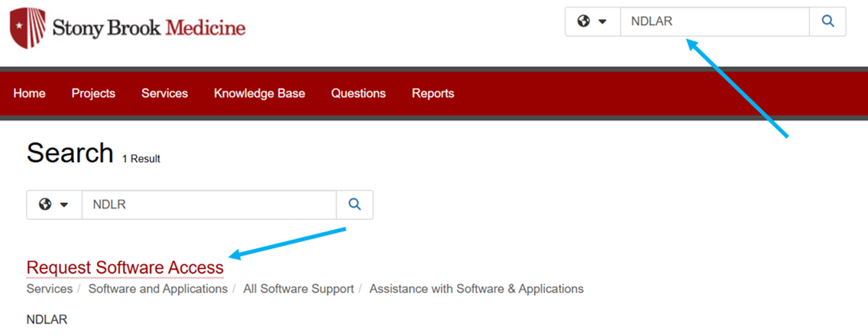Screen dimensions: 868x336
Task: Click the results search field containing NDLR
Action: 209,205
